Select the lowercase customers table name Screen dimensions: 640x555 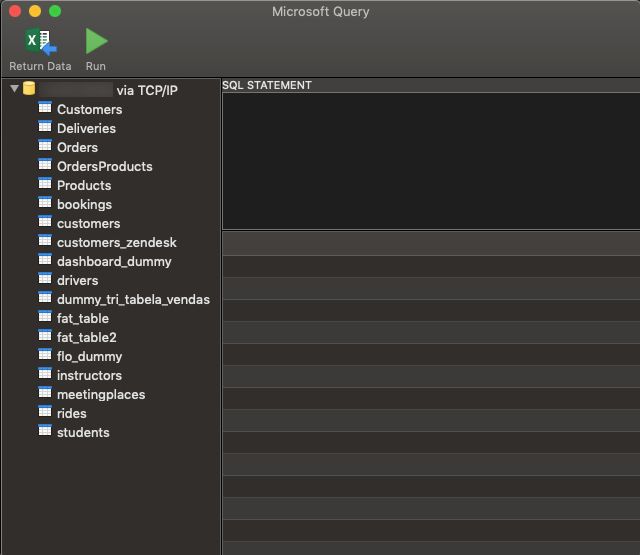coord(89,223)
